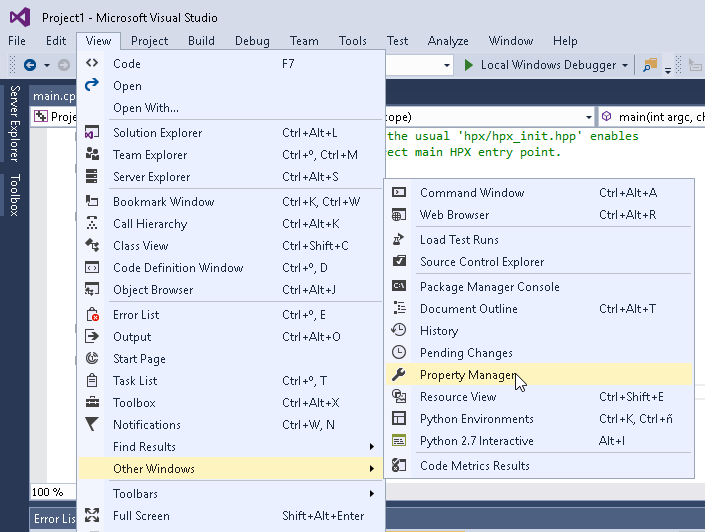Click the Find in Files toolbar icon
Image resolution: width=705 pixels, height=532 pixels.
pos(650,65)
